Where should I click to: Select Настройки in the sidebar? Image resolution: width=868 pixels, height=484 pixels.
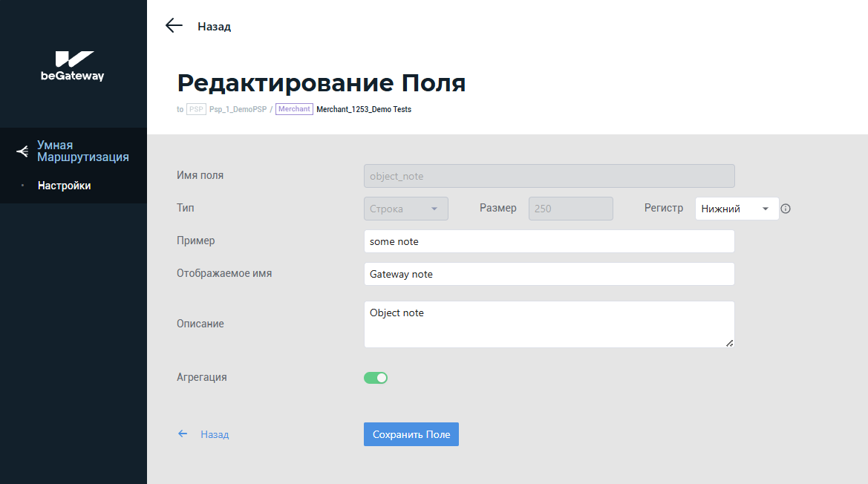[65, 186]
